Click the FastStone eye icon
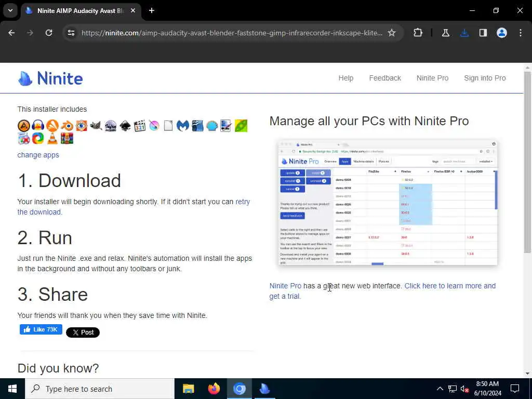532x399 pixels. tap(82, 126)
